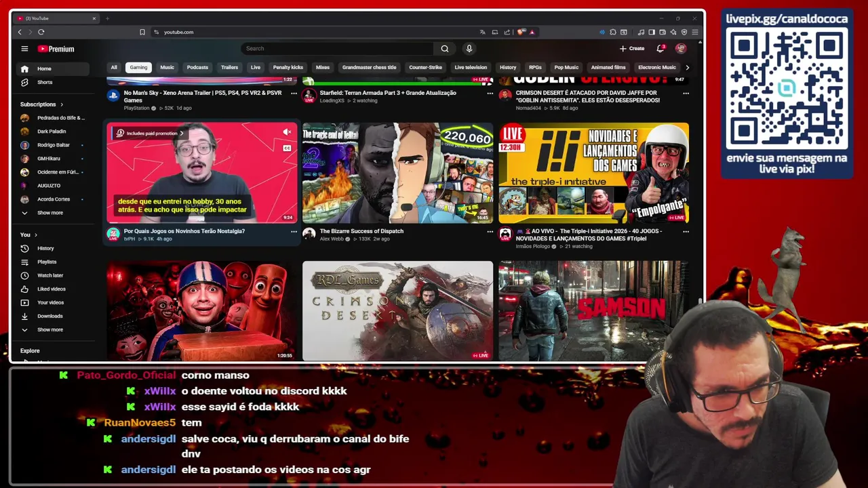Select the Music category chip
This screenshot has width=868, height=488.
pos(167,67)
